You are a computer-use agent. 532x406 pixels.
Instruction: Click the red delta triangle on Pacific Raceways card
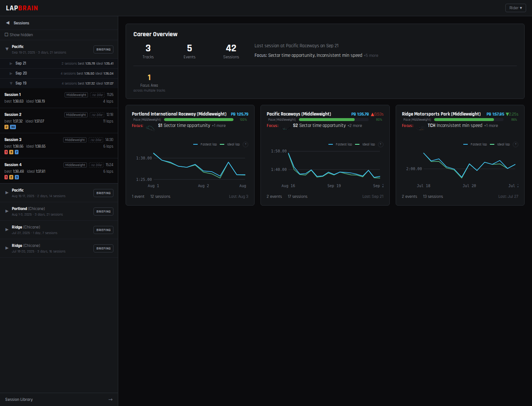coord(372,114)
